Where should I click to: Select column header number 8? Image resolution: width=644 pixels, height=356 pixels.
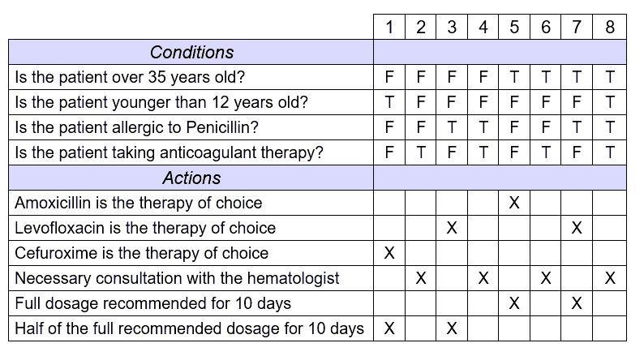point(609,27)
